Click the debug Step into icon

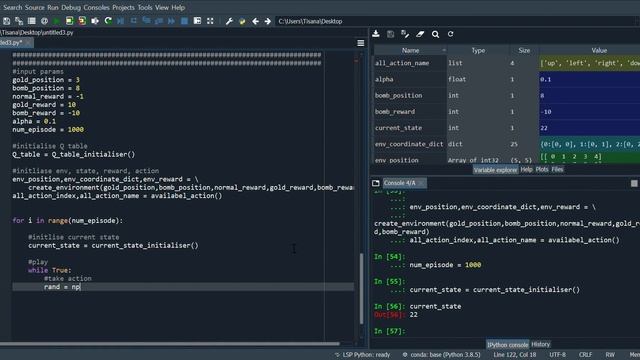click(x=146, y=21)
